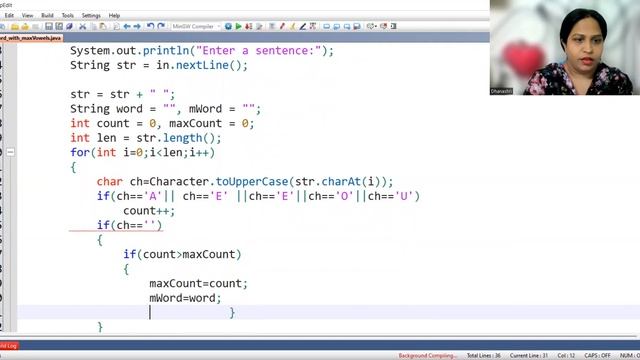Open the Help menu
Viewport: 640px width, 360px height.
point(114,16)
